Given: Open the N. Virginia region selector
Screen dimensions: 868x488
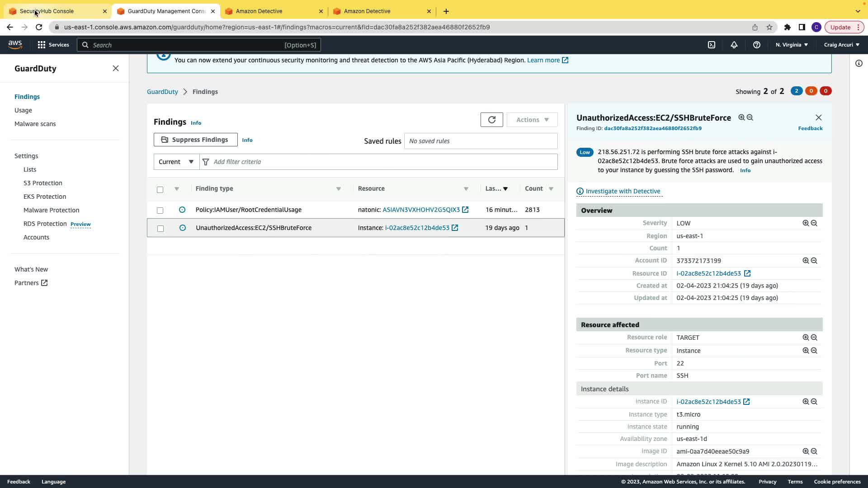Looking at the screenshot, I should click(x=791, y=45).
